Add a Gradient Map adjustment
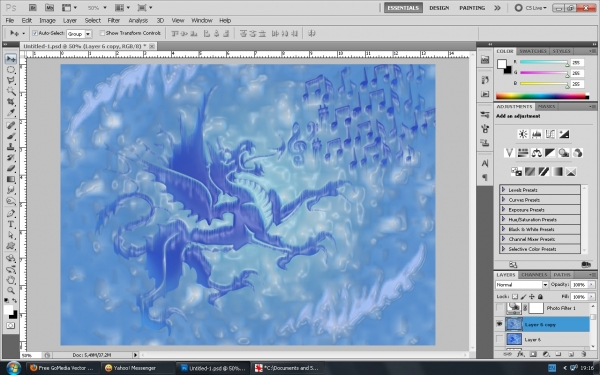The width and height of the screenshot is (600, 375). pos(558,172)
